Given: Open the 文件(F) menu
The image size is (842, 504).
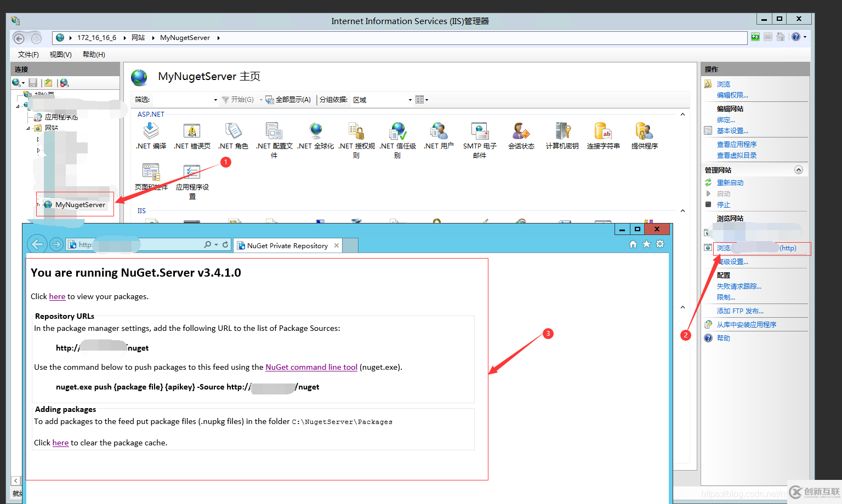Looking at the screenshot, I should point(29,54).
